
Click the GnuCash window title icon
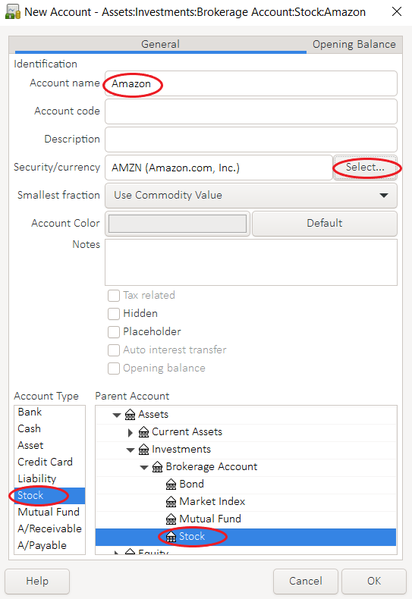tap(12, 12)
